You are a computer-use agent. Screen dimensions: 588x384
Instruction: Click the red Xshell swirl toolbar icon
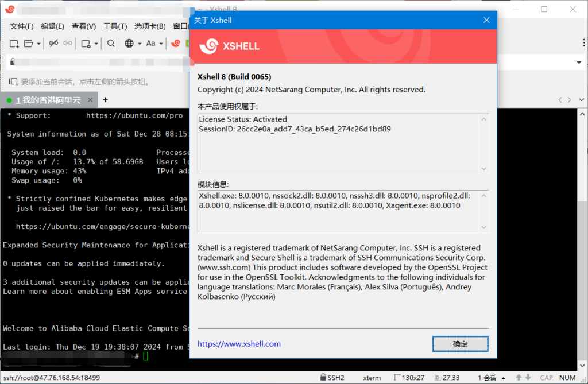tap(176, 44)
